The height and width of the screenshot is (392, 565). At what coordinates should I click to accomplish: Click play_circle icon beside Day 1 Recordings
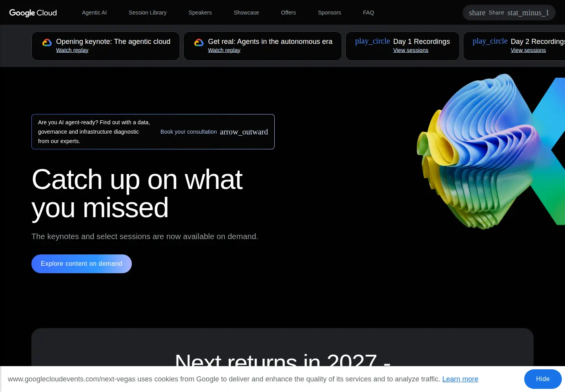click(x=372, y=41)
